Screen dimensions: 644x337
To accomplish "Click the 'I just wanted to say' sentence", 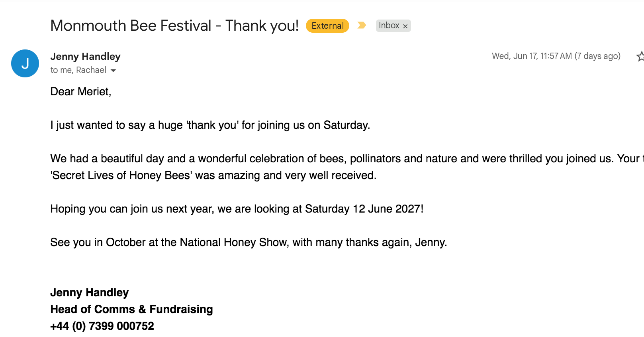I will point(210,125).
